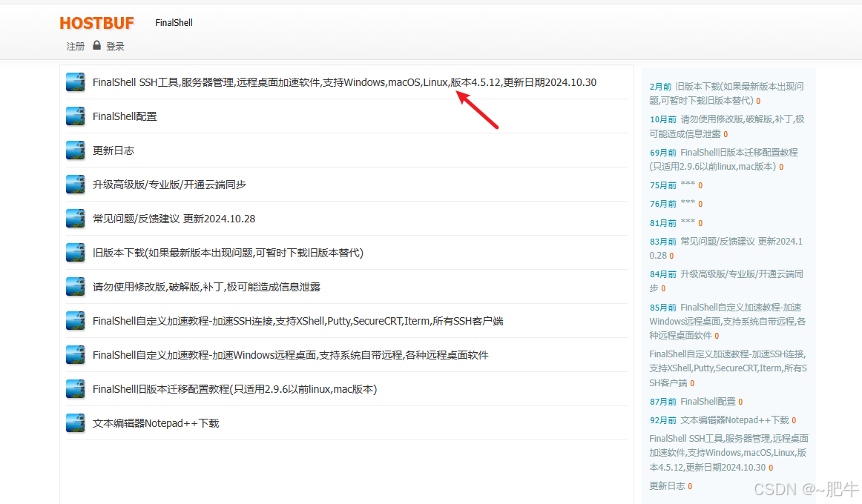Open sidebar link 更新日志 at the bottom
This screenshot has width=862, height=504.
pos(667,486)
